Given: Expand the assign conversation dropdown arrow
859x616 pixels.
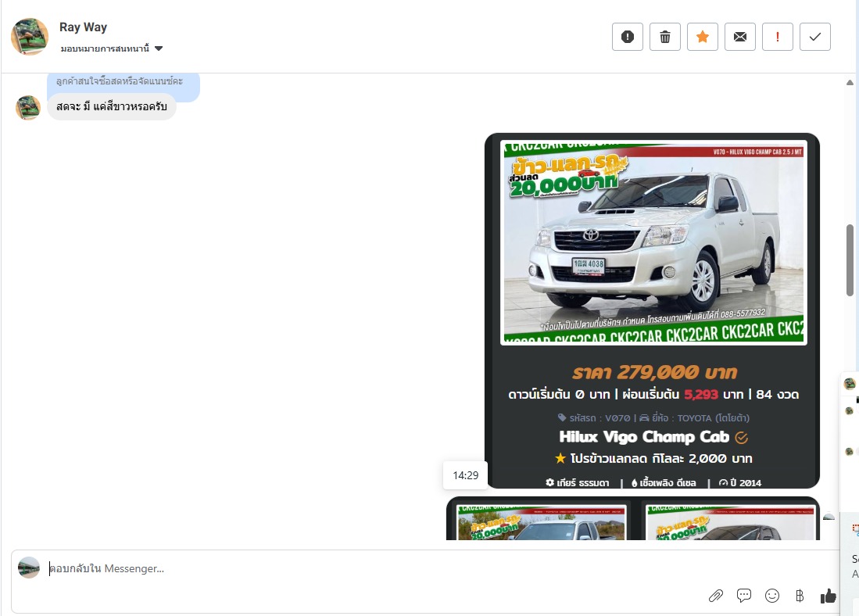Looking at the screenshot, I should [159, 48].
